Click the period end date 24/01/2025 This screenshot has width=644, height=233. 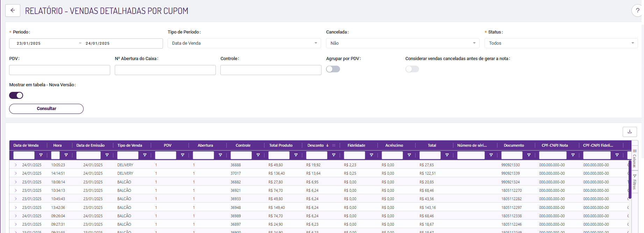click(98, 43)
